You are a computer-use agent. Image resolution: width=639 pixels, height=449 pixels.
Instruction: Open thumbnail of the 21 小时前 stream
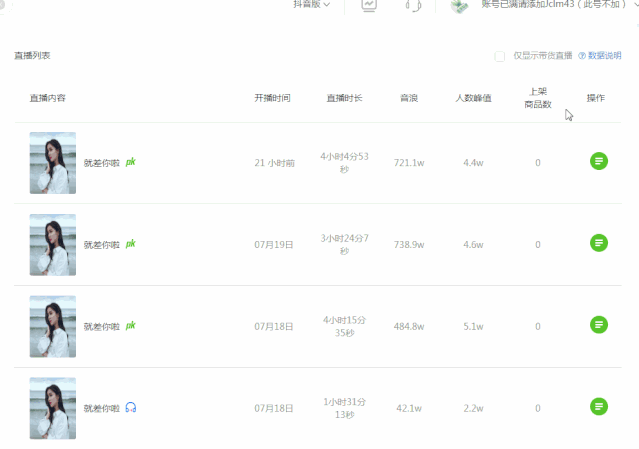tap(53, 163)
